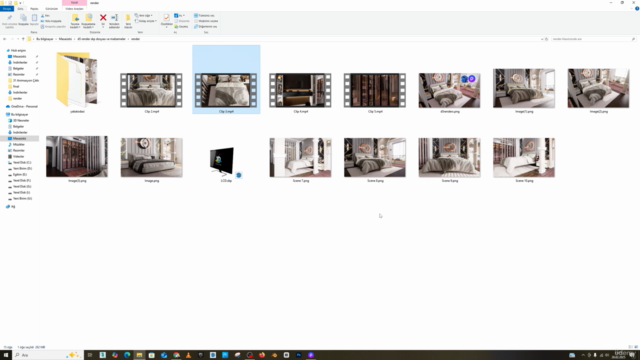Screen dimensions: 640x360
Task: Open Özellikler (Properties) from the ribbon
Action: [x=166, y=20]
